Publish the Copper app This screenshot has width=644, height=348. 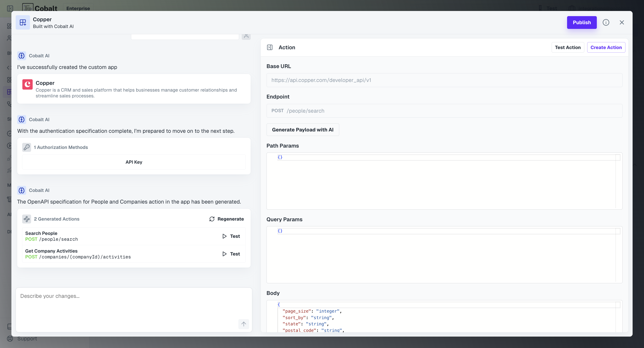(x=582, y=22)
